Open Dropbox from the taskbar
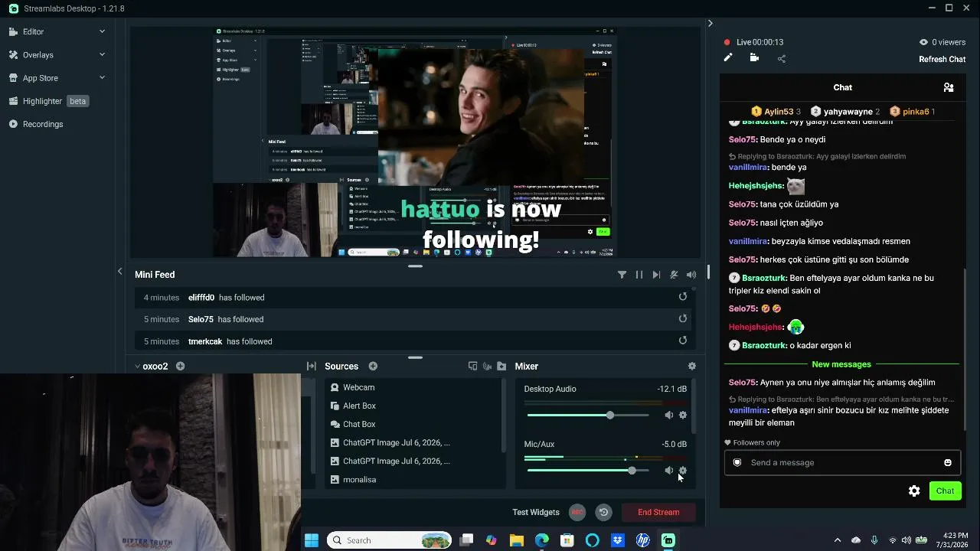Viewport: 980px width, 551px height. [618, 540]
